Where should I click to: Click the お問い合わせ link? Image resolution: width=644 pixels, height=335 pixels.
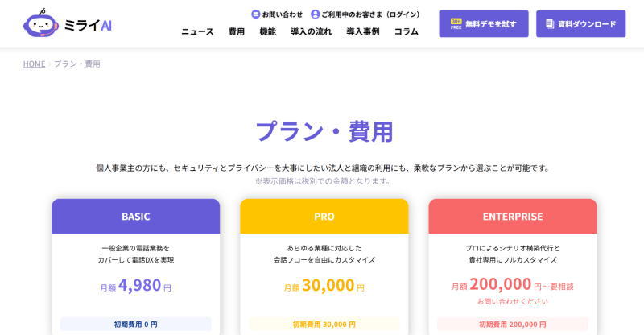click(283, 14)
